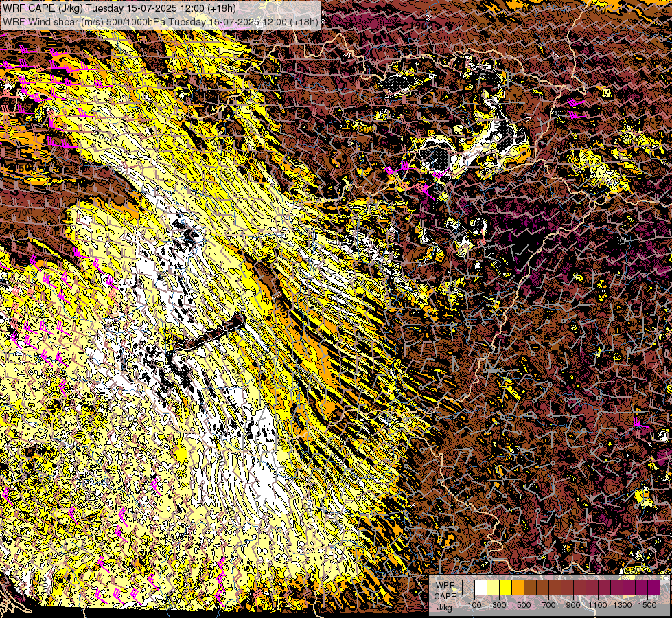Select the transparent first legend swatch
The height and width of the screenshot is (618, 672).
pos(468,588)
